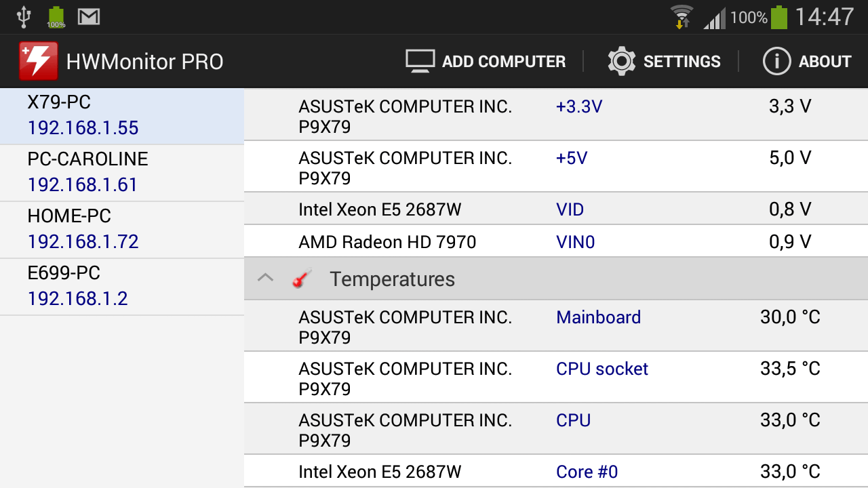868x488 pixels.
Task: Click the red thermometer Temperatures icon
Action: [302, 279]
